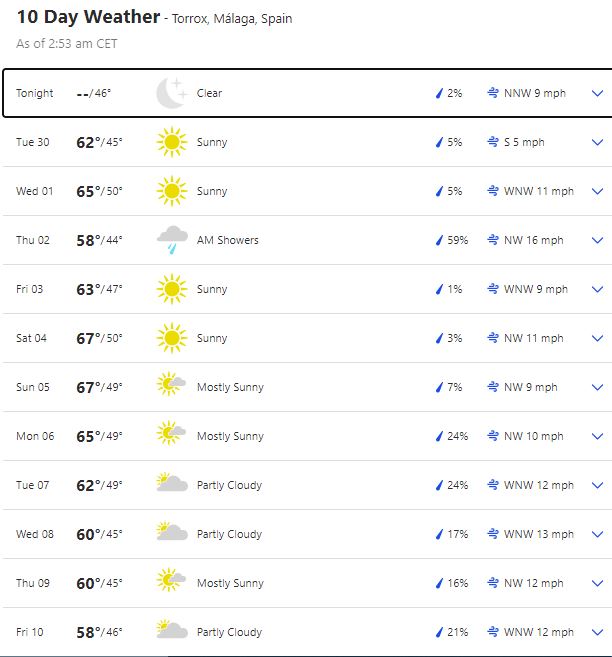Screen dimensions: 612x657
Task: Click the 67°/49° temperature on Sun 05
Action: (x=99, y=387)
